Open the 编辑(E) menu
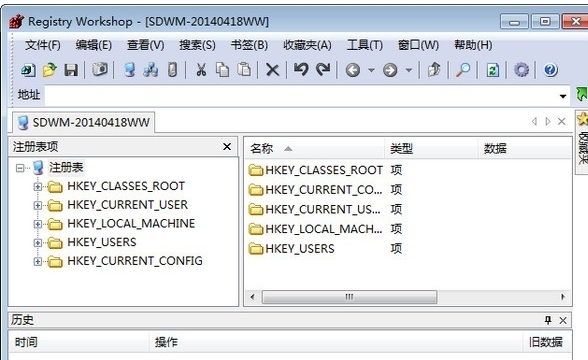588x360 pixels. pyautogui.click(x=94, y=45)
